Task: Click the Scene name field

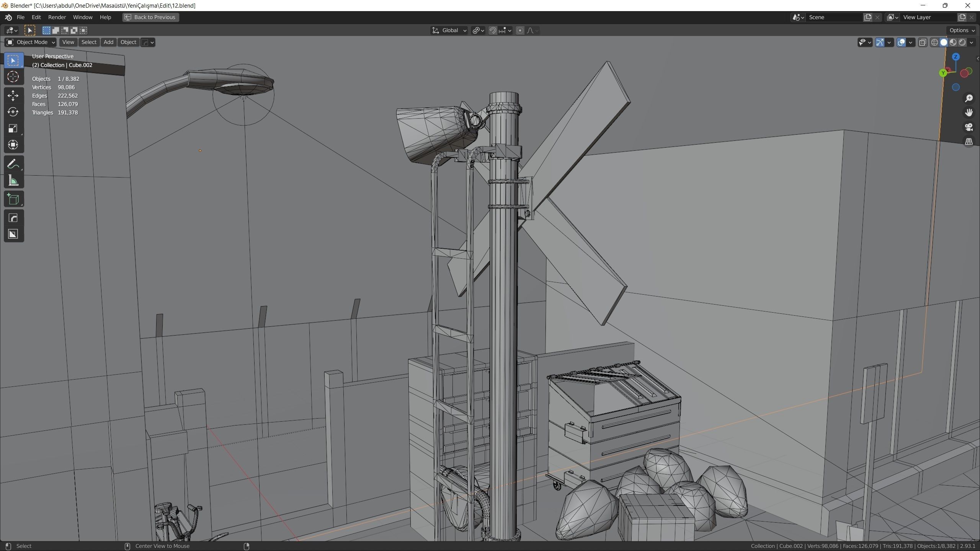Action: (x=834, y=17)
